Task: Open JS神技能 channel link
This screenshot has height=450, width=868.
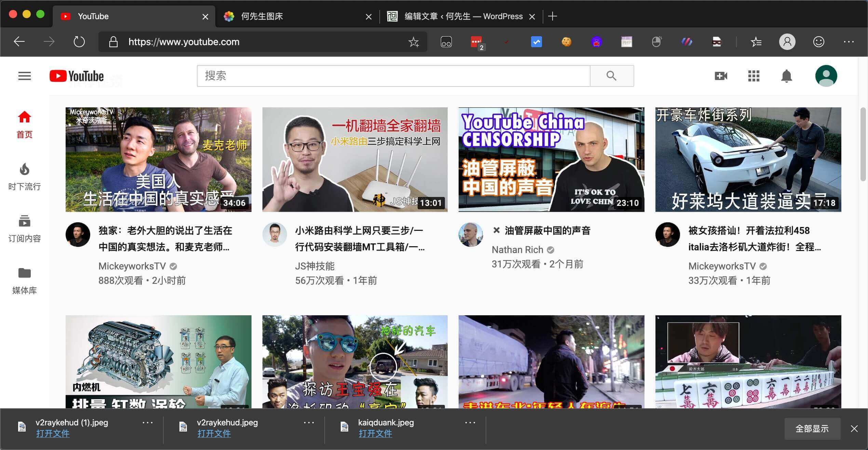Action: tap(315, 266)
